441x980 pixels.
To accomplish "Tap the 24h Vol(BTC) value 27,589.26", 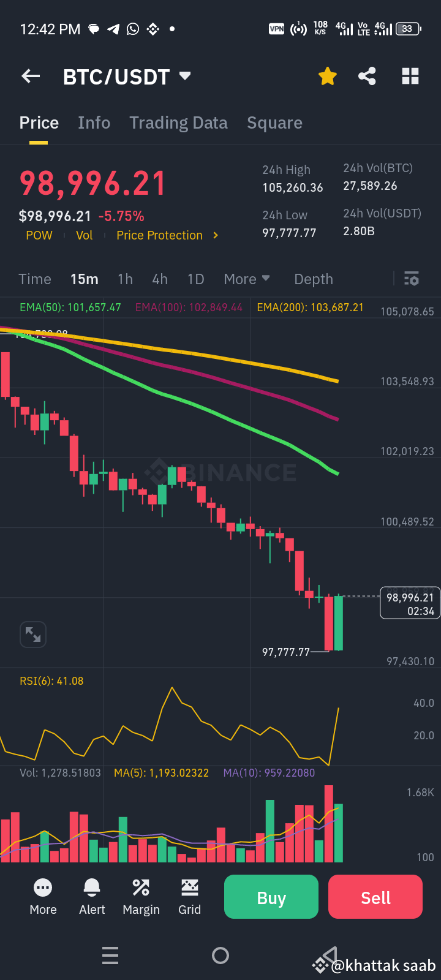I will (x=370, y=186).
